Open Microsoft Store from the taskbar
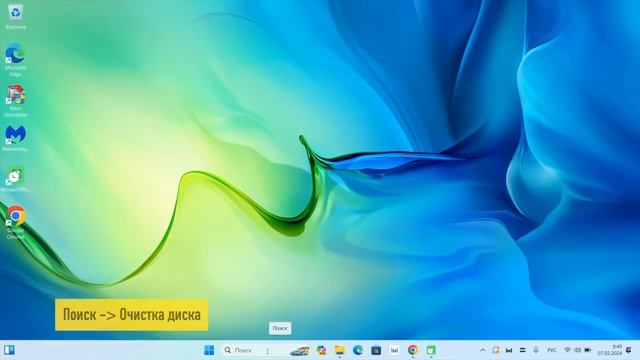Screen dimensions: 640x360 (x=376, y=350)
